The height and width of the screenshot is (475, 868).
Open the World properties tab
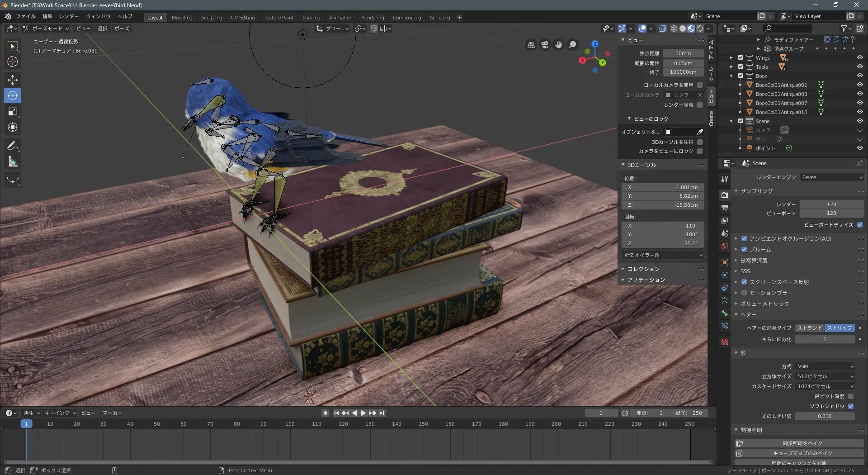click(725, 246)
